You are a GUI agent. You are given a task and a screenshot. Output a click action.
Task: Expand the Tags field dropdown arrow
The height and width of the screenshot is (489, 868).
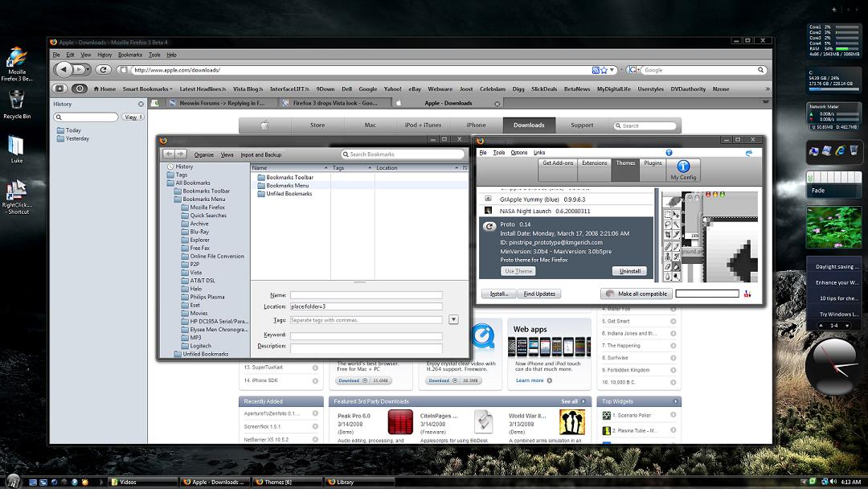pos(453,319)
